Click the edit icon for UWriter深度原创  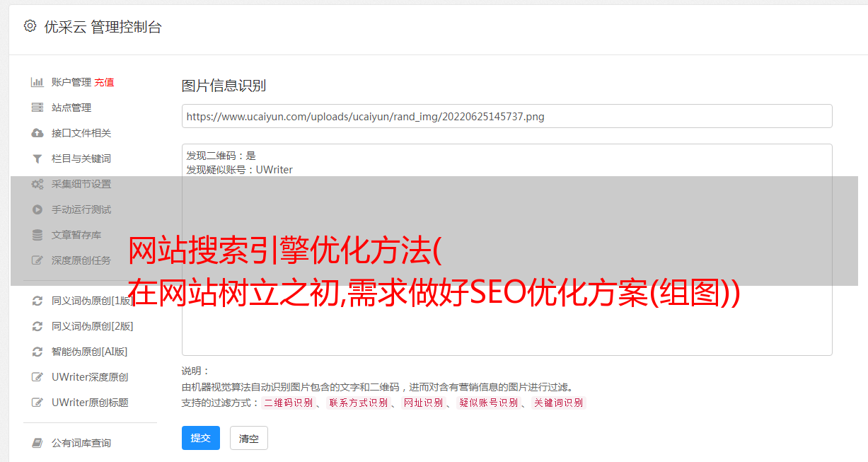37,377
